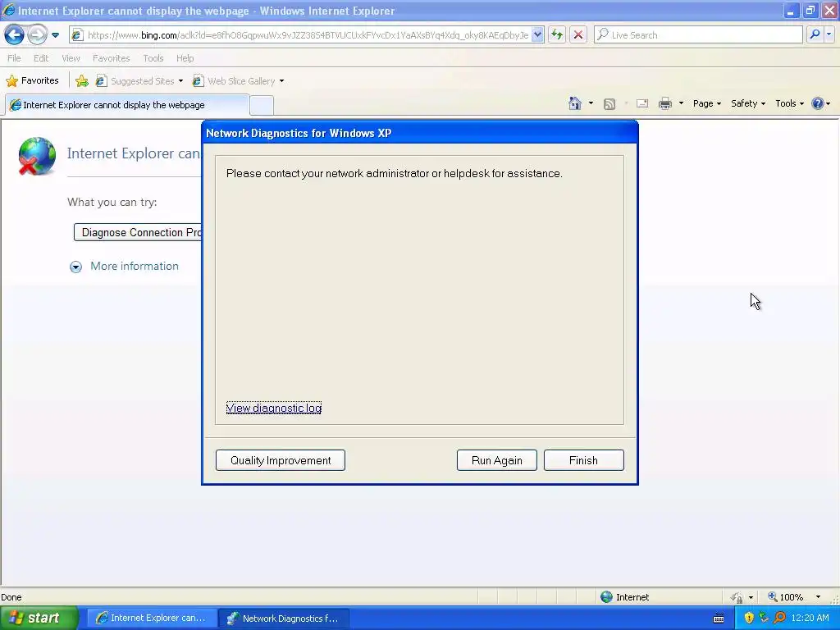
Task: Switch to Network Diagnostics taskbar button
Action: tap(285, 619)
